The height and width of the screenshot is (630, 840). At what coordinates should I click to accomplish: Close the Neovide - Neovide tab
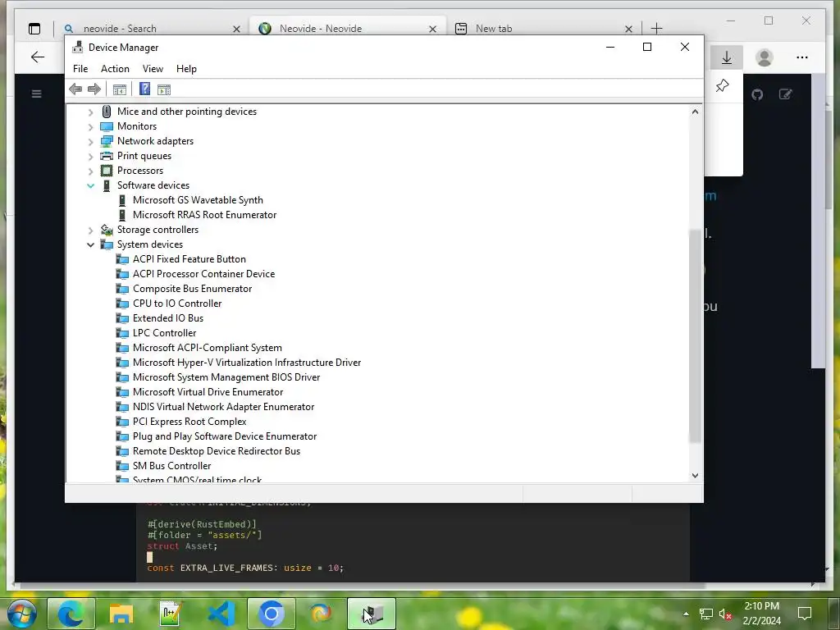[x=432, y=29]
